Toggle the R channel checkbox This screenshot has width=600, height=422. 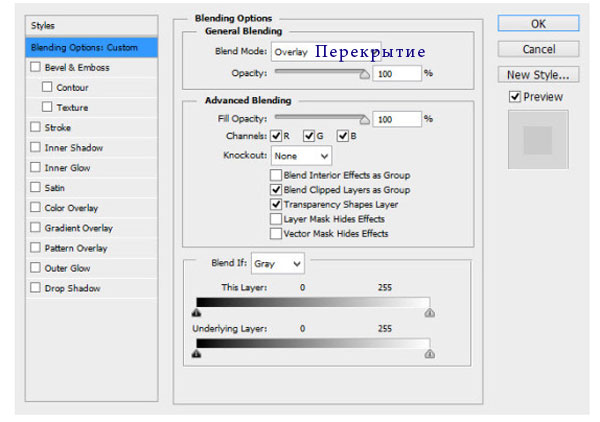[x=276, y=136]
